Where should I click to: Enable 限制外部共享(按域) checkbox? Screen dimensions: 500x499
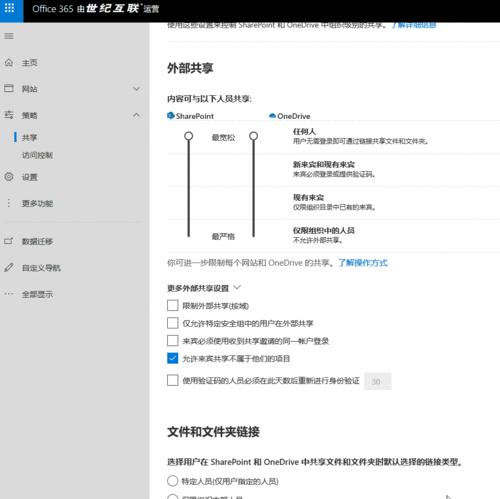tap(173, 305)
